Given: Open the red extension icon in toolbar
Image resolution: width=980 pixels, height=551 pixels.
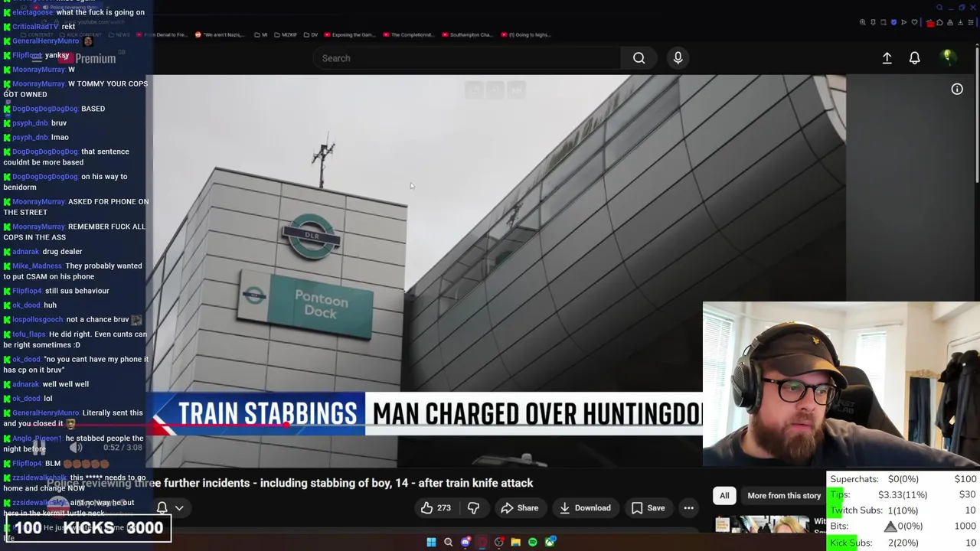Looking at the screenshot, I should click(930, 23).
